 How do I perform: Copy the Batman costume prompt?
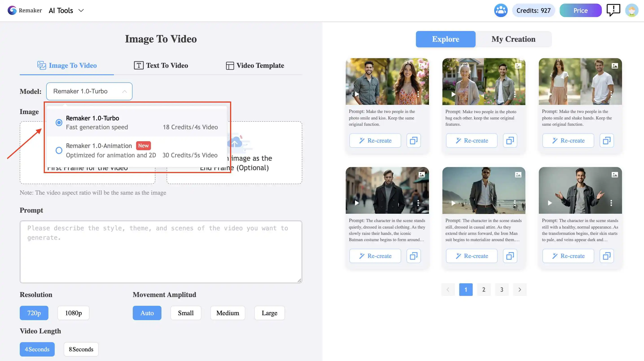click(413, 256)
